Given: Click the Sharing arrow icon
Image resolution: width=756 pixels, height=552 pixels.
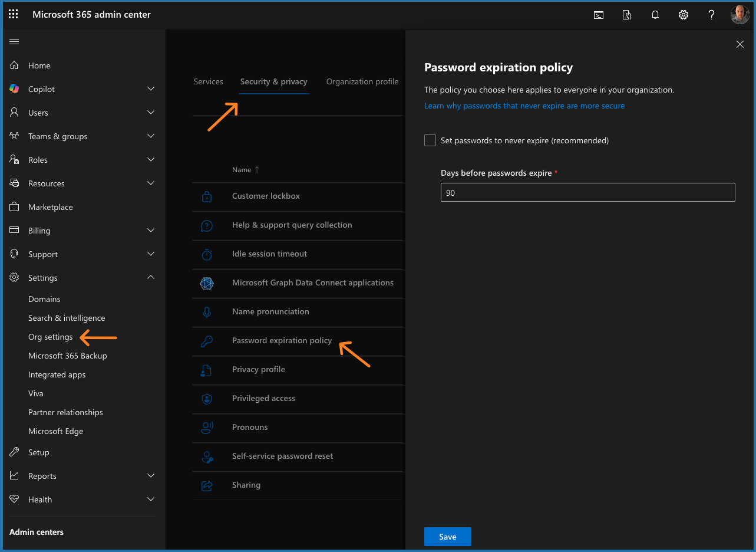Looking at the screenshot, I should (x=207, y=485).
